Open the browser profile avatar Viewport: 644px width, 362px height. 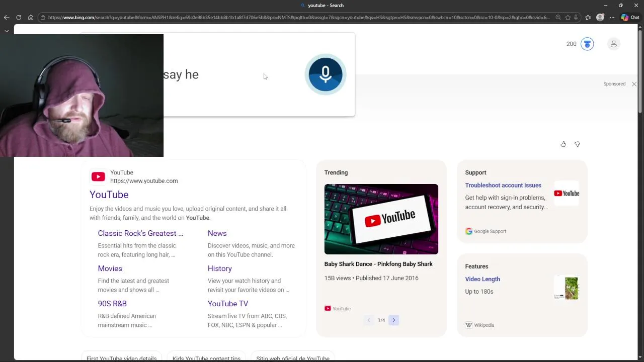[x=600, y=18]
